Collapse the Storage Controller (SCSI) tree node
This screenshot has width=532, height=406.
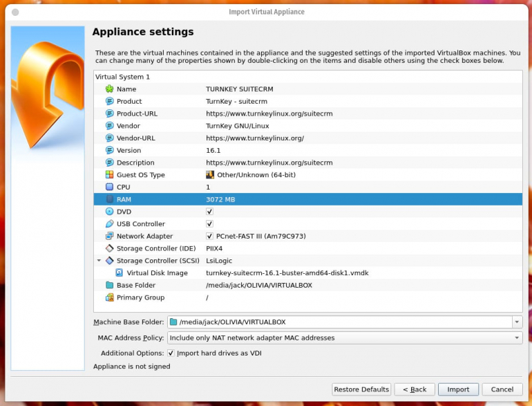tap(99, 261)
